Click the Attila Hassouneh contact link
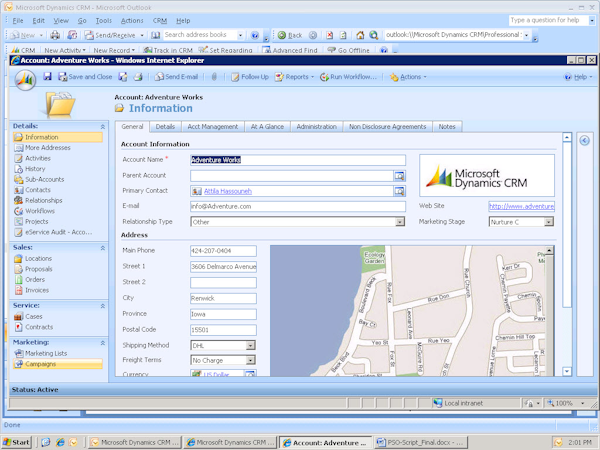Image resolution: width=600 pixels, height=450 pixels. [x=230, y=191]
